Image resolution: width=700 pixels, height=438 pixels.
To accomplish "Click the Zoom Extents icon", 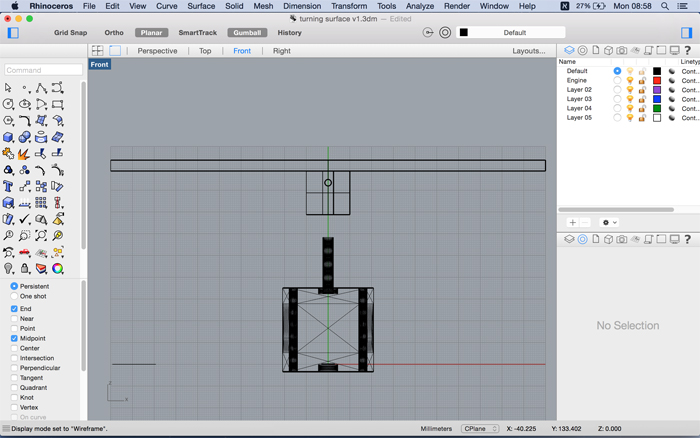I will point(41,235).
